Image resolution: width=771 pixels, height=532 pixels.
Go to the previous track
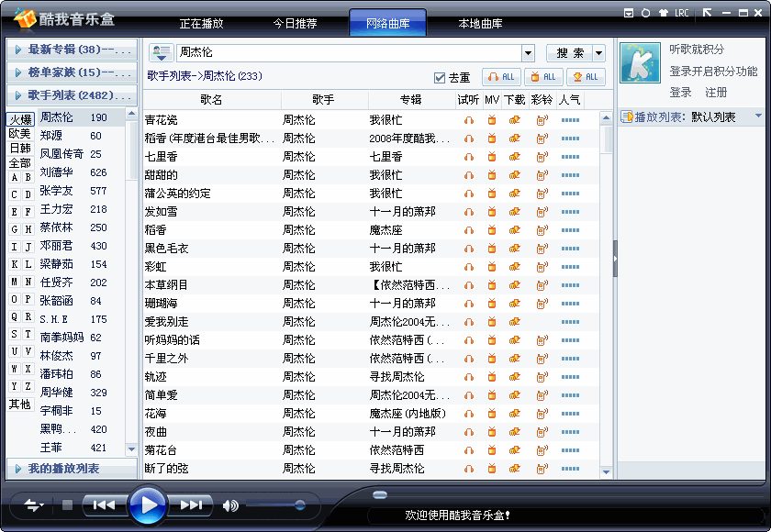104,504
